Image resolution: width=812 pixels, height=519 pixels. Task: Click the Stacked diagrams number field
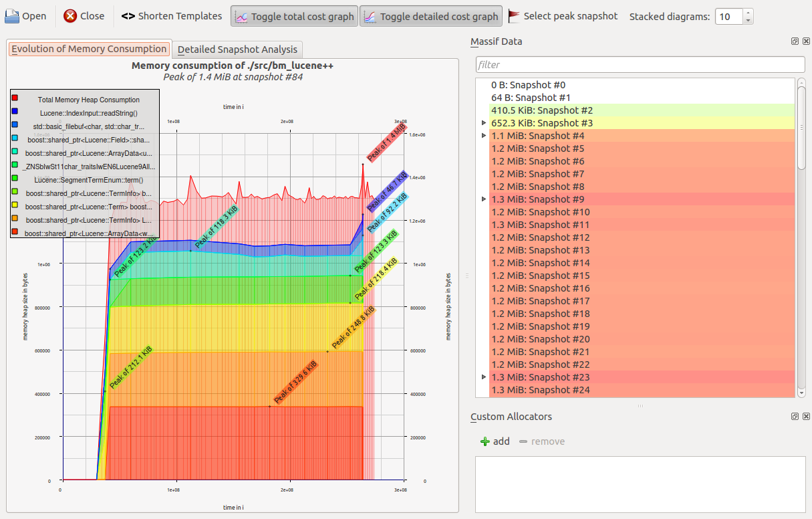click(729, 16)
